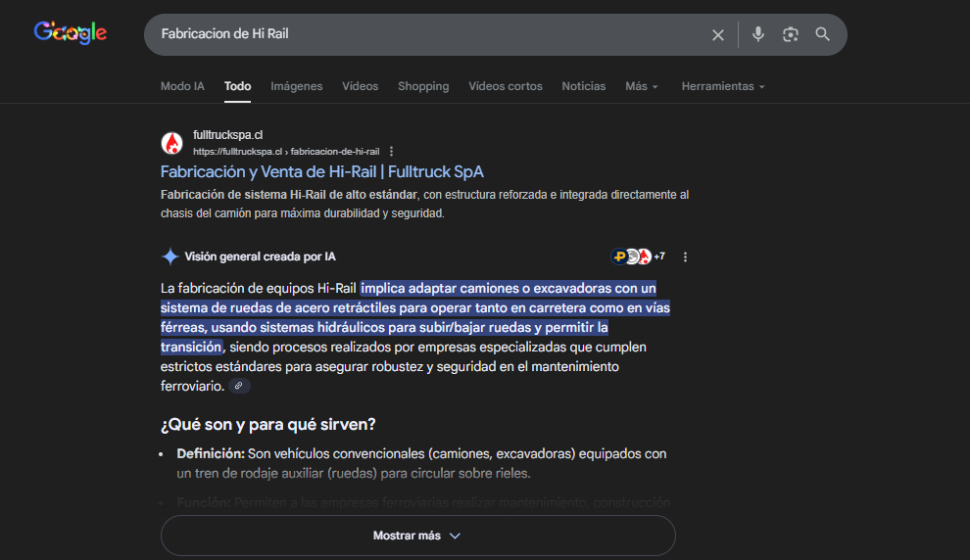
Task: Expand the Más dropdown menu
Action: click(x=642, y=86)
